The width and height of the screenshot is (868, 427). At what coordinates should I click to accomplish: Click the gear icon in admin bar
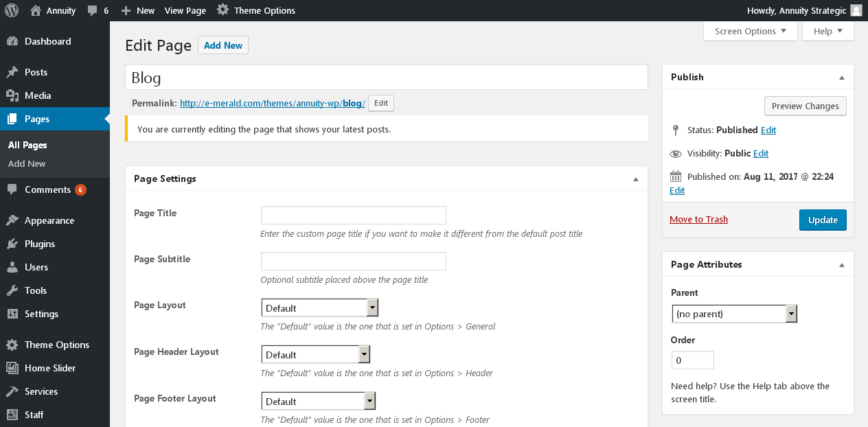(x=222, y=10)
